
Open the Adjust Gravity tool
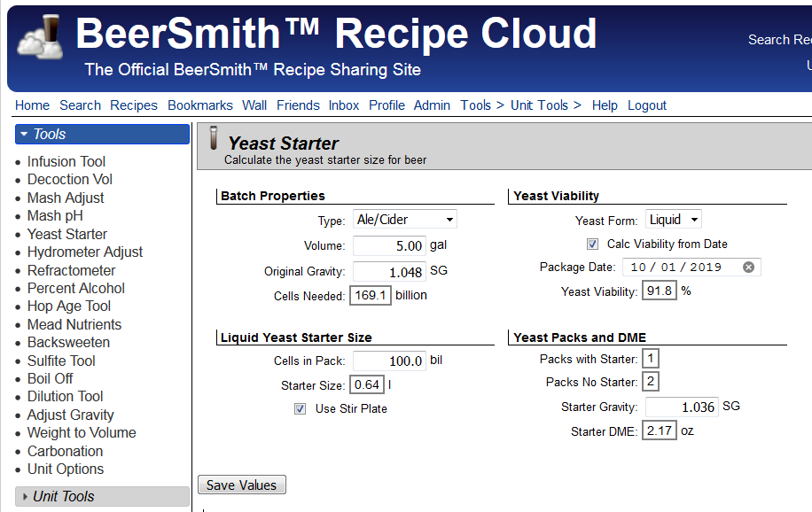click(70, 415)
